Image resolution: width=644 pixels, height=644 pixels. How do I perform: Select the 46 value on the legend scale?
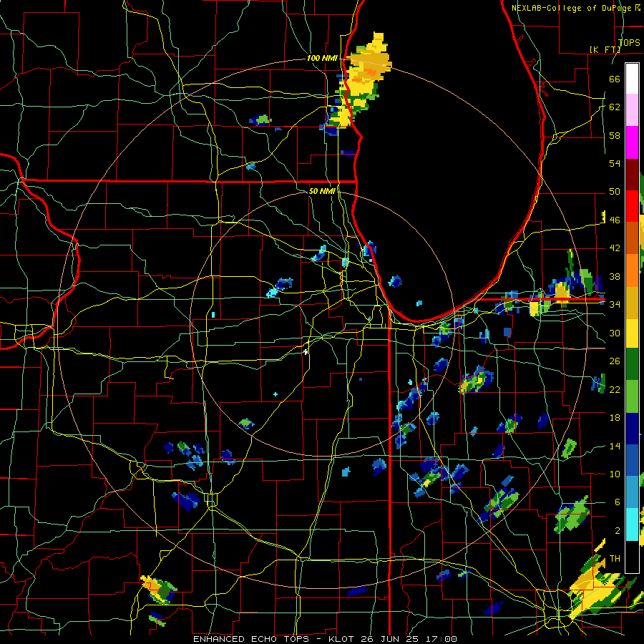[x=615, y=220]
